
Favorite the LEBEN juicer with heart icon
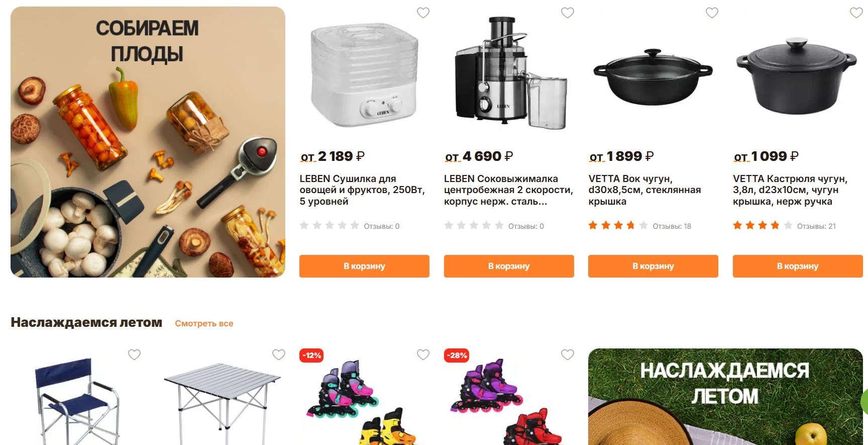[x=568, y=13]
